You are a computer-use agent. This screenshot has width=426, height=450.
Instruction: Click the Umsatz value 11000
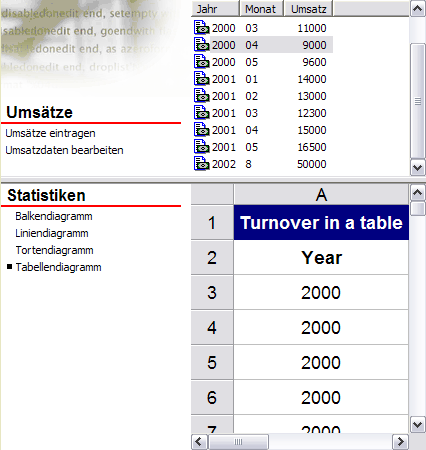[312, 28]
